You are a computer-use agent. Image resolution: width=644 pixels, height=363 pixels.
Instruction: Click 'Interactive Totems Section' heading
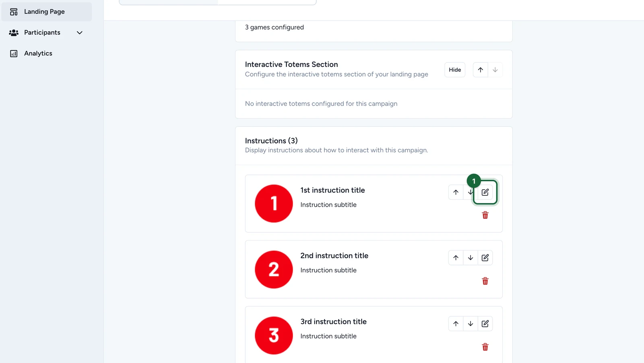291,64
